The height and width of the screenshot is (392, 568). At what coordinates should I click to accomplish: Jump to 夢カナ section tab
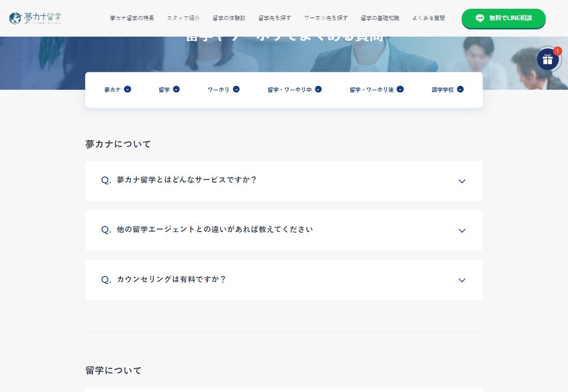(118, 89)
